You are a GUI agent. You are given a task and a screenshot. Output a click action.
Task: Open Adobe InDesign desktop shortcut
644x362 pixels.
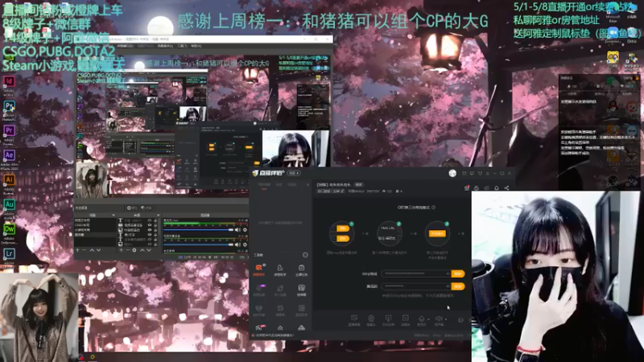tap(9, 81)
